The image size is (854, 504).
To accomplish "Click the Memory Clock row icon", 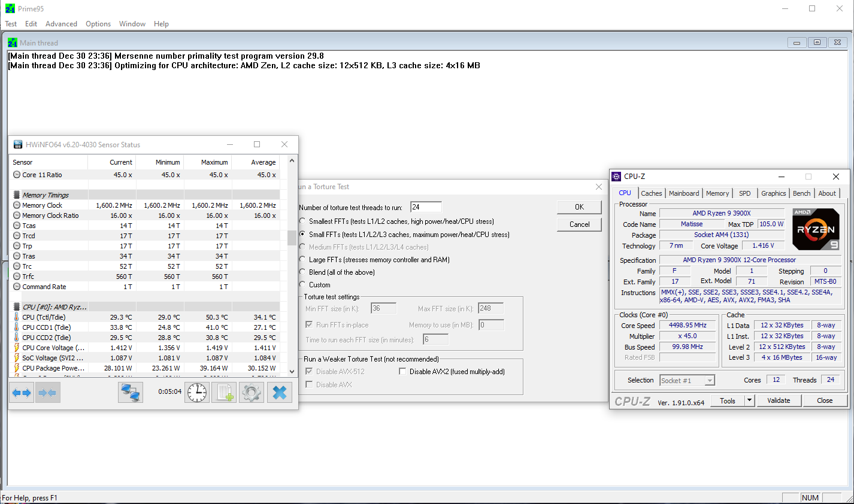I will (17, 205).
